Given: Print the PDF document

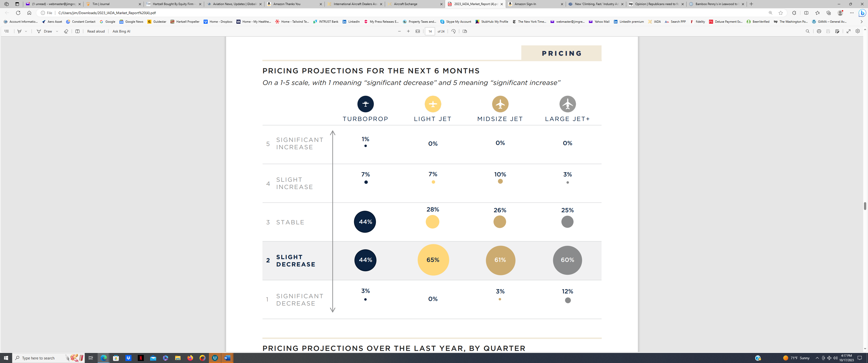Looking at the screenshot, I should click(819, 31).
